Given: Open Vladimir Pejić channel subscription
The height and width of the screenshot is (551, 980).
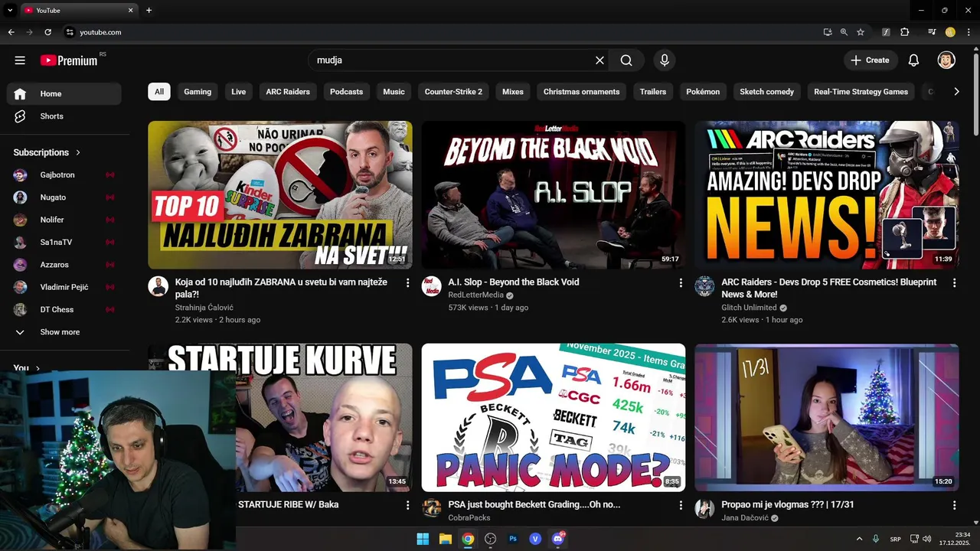Looking at the screenshot, I should (64, 287).
